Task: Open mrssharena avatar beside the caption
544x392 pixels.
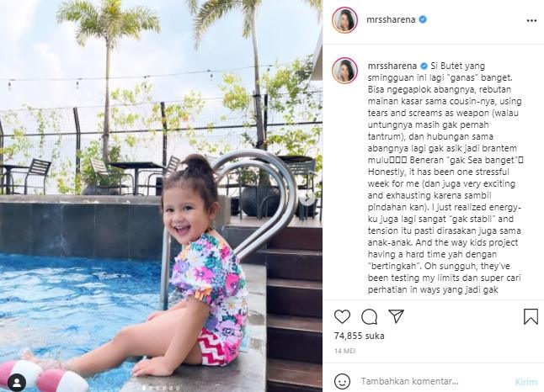Action: click(x=345, y=71)
